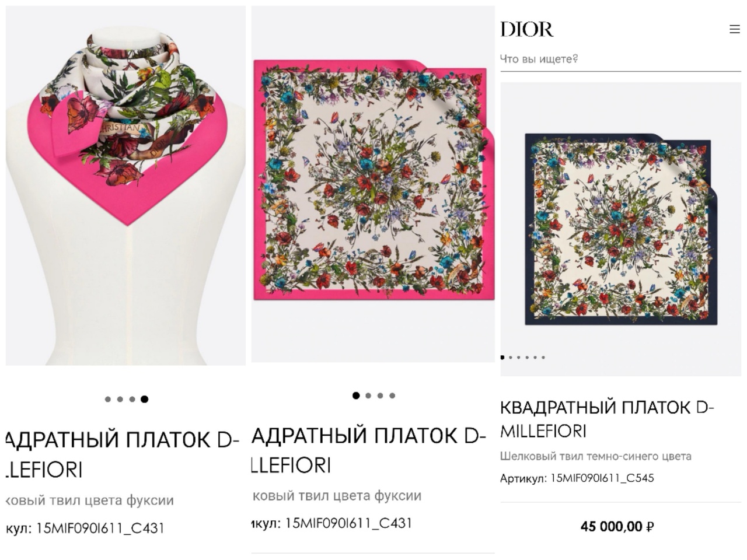Select the third carousel dot under the mannequin image
Screen dimensions: 747x560
pyautogui.click(x=132, y=399)
